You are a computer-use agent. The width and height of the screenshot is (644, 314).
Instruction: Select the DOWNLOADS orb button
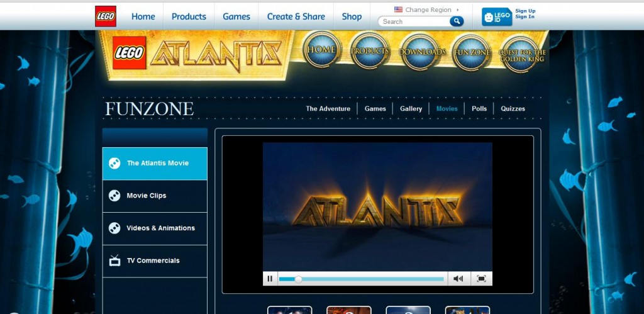point(422,52)
